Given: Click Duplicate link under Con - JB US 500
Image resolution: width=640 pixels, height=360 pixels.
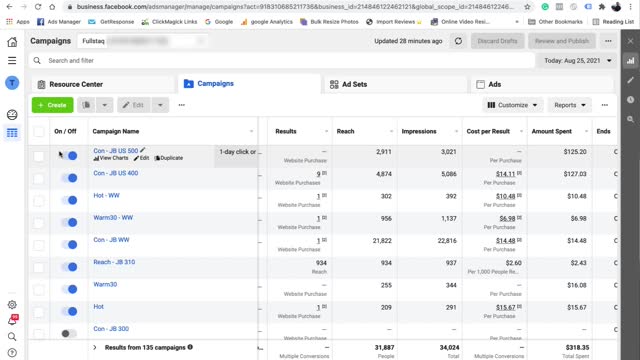Looking at the screenshot, I should tap(169, 158).
